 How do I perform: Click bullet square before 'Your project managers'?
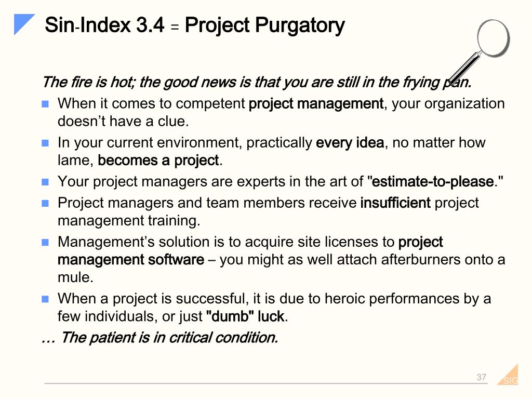45,182
